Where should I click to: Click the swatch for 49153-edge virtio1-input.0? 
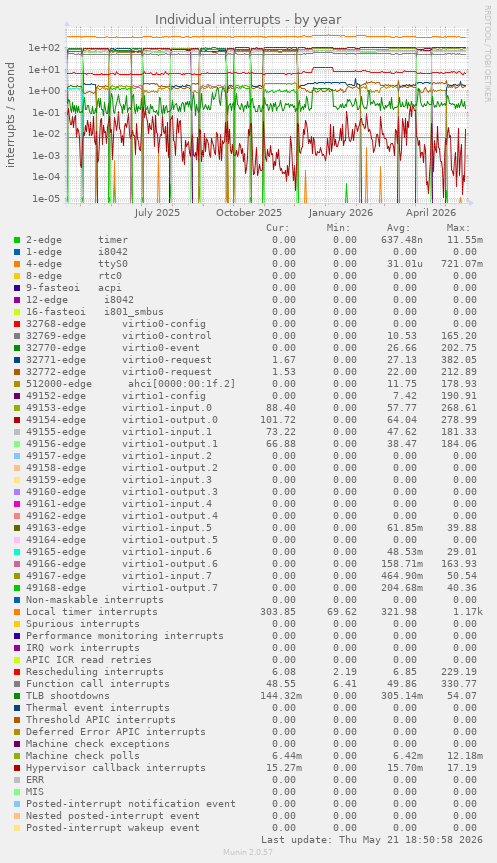[17, 408]
